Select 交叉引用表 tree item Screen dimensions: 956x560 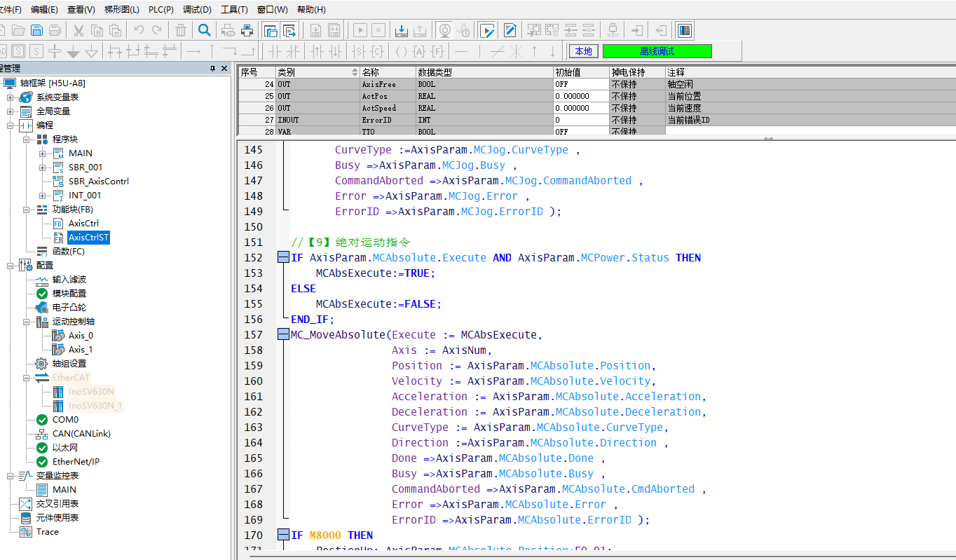[57, 504]
